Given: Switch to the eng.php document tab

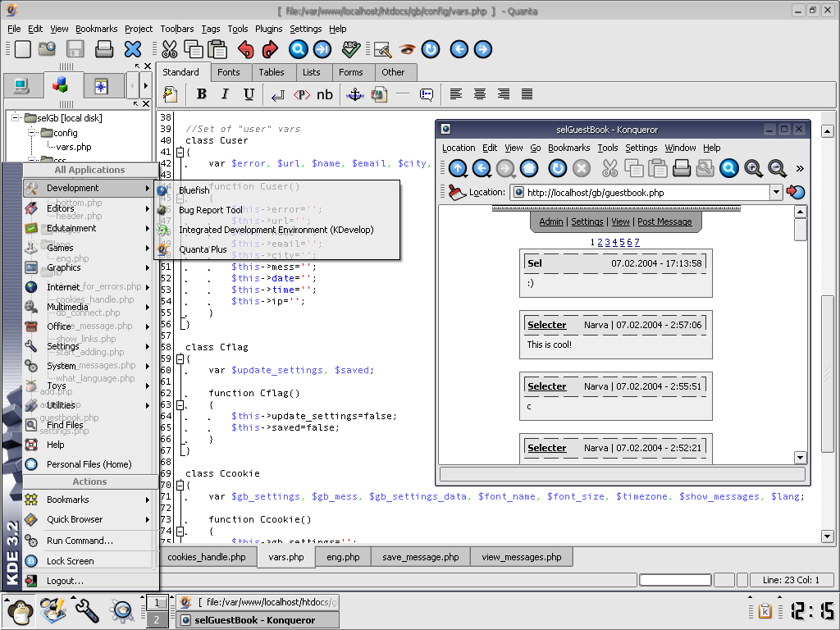Looking at the screenshot, I should pyautogui.click(x=343, y=557).
